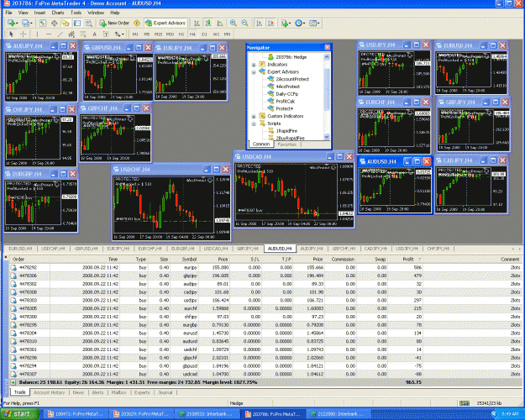Select order 4478292 eurjpy row
This screenshot has width=525, height=420.
point(265,267)
